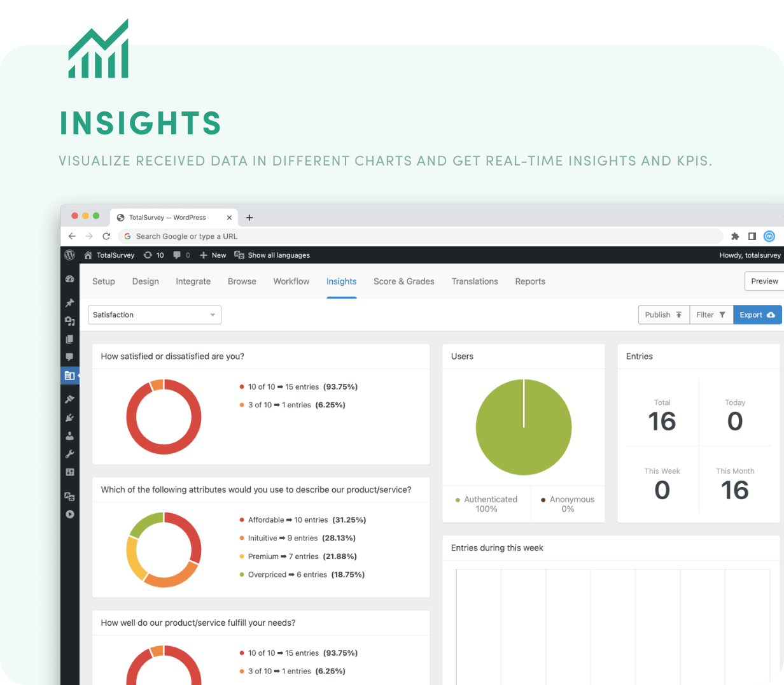Open Users icon in sidebar
The width and height of the screenshot is (784, 685).
(x=70, y=436)
